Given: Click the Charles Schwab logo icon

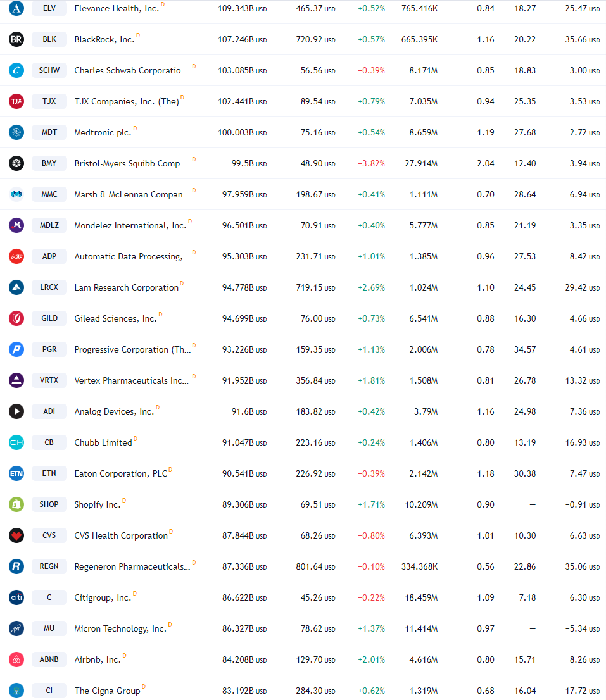Looking at the screenshot, I should coord(16,70).
